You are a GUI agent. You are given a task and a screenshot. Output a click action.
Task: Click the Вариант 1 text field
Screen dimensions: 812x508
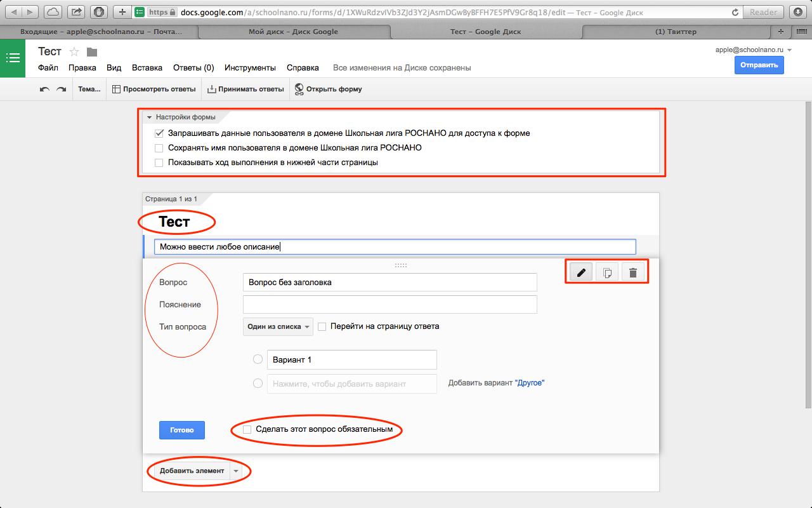(x=352, y=359)
